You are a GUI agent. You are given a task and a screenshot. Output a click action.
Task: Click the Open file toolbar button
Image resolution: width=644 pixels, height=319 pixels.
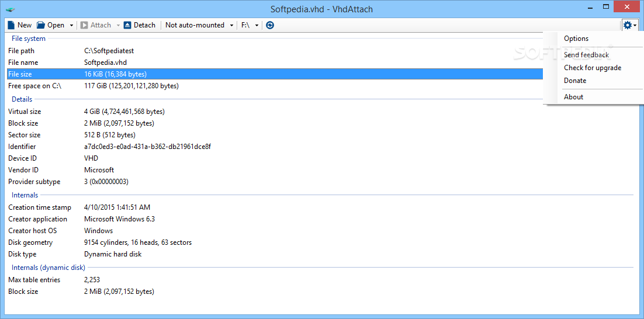(x=50, y=25)
